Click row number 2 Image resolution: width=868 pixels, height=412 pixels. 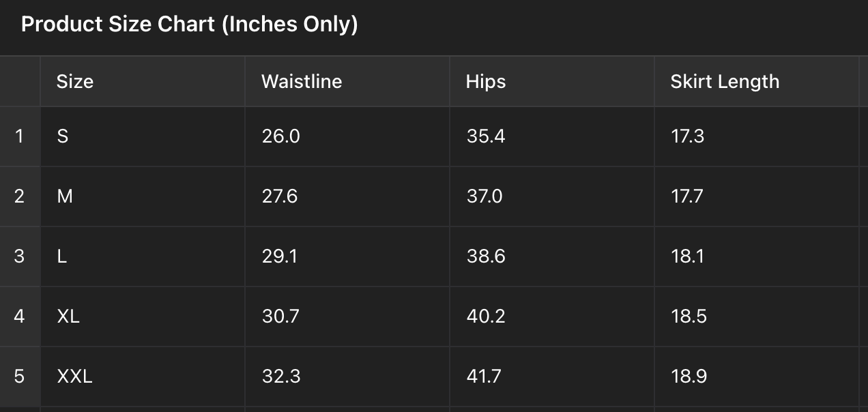pyautogui.click(x=19, y=196)
